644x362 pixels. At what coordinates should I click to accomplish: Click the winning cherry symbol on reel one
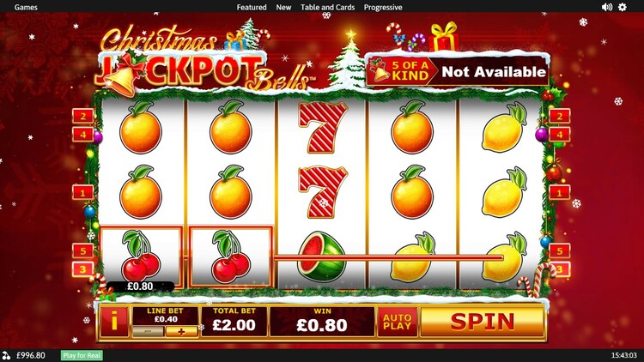pos(141,256)
